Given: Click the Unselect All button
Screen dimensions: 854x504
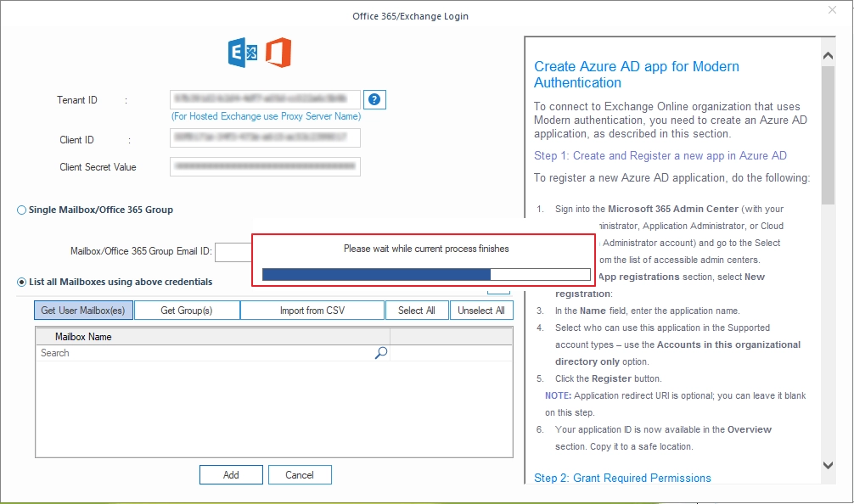Looking at the screenshot, I should pyautogui.click(x=481, y=311).
